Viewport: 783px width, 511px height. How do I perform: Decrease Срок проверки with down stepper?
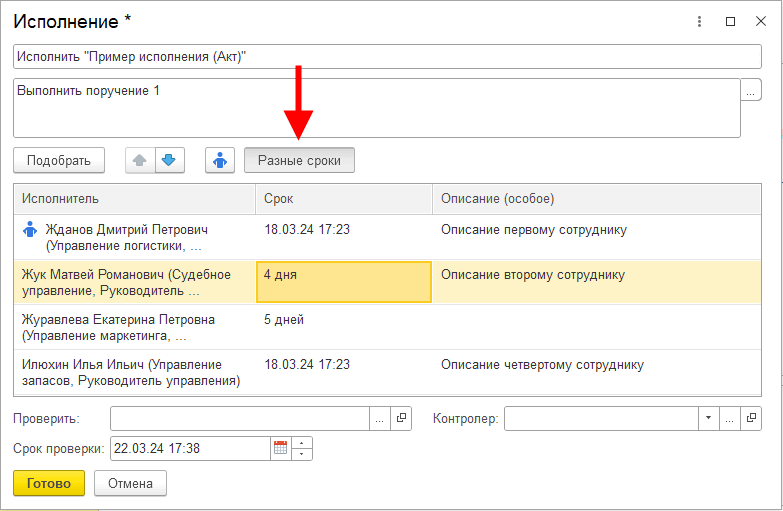tap(302, 454)
